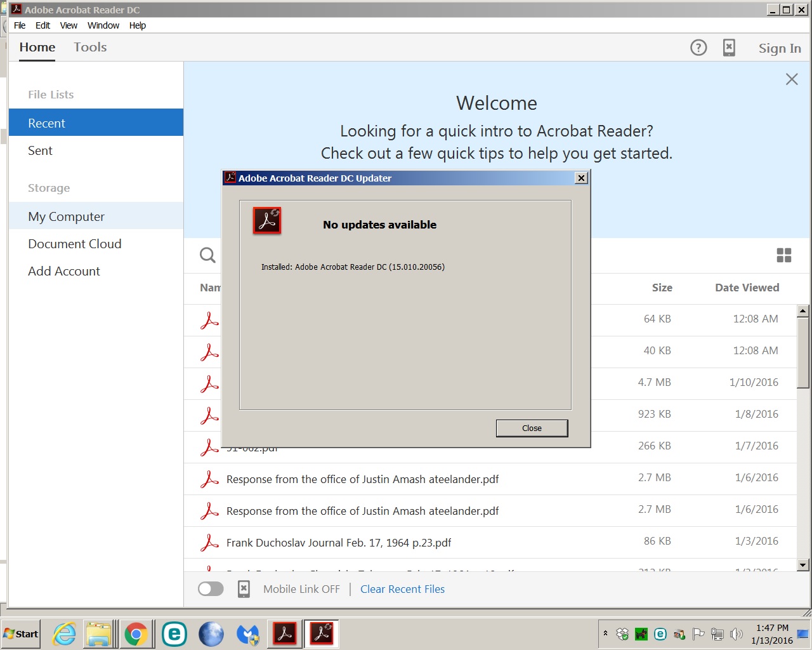Click updater icon in No updates dialog
Image resolution: width=812 pixels, height=650 pixels.
(x=267, y=221)
